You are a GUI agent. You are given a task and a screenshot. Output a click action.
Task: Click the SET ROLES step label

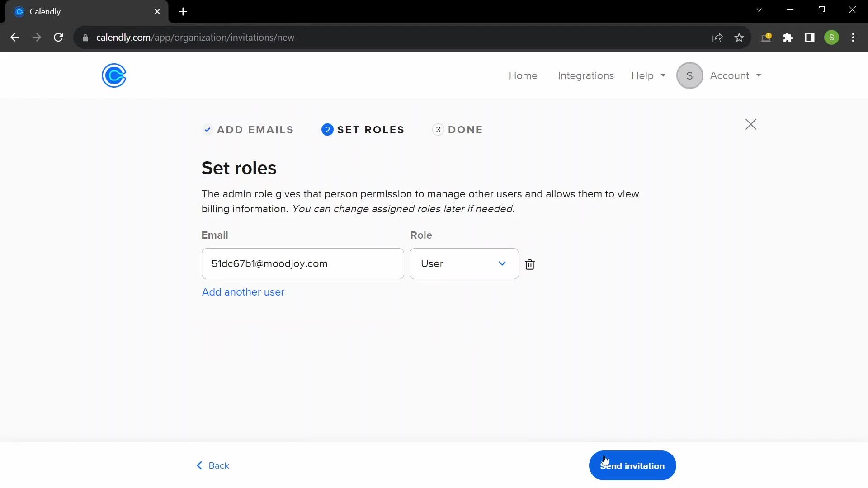(x=371, y=130)
